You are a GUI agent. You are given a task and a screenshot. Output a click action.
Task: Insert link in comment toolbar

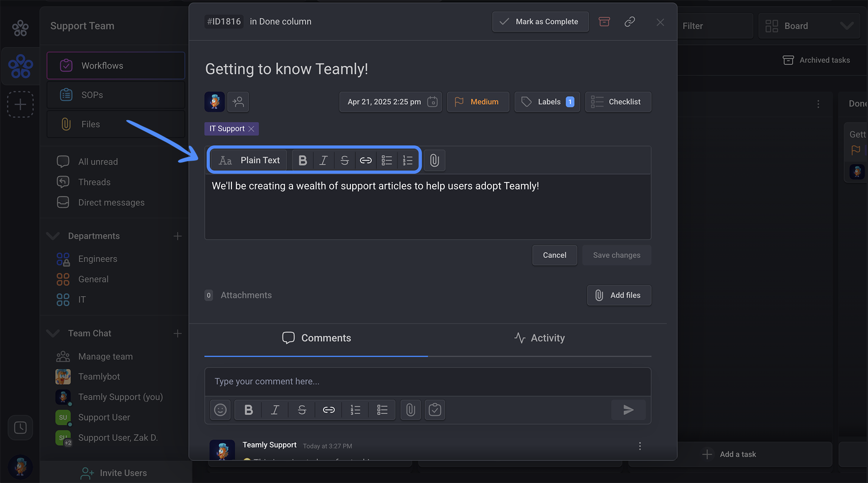329,410
